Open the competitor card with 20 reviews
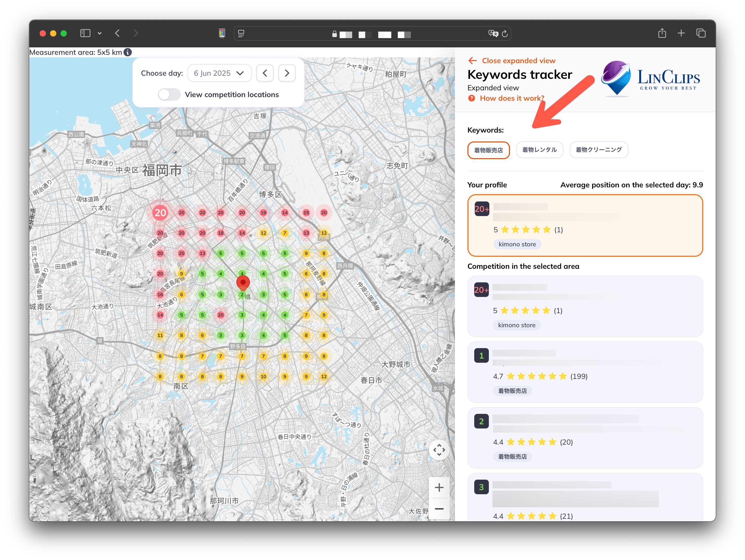 point(585,438)
